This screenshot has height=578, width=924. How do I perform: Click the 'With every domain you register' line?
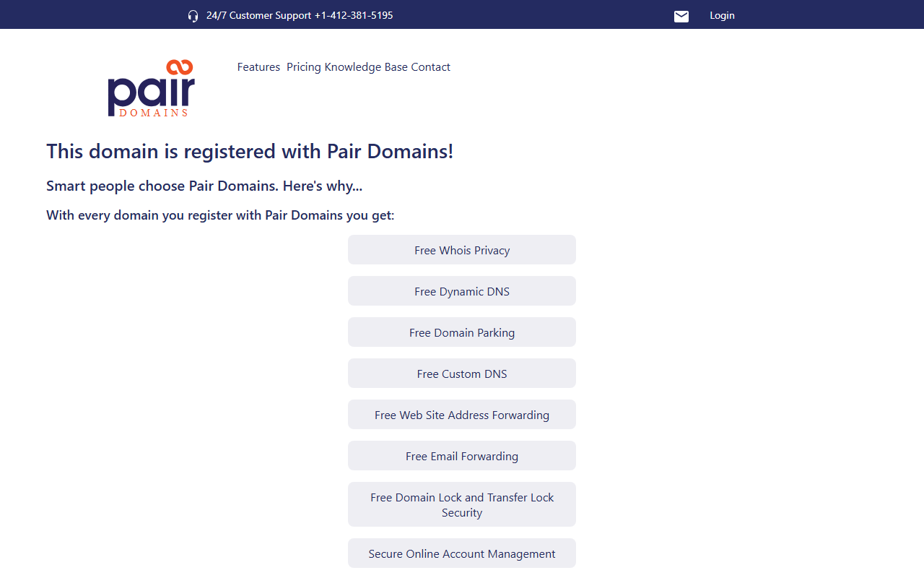point(220,215)
